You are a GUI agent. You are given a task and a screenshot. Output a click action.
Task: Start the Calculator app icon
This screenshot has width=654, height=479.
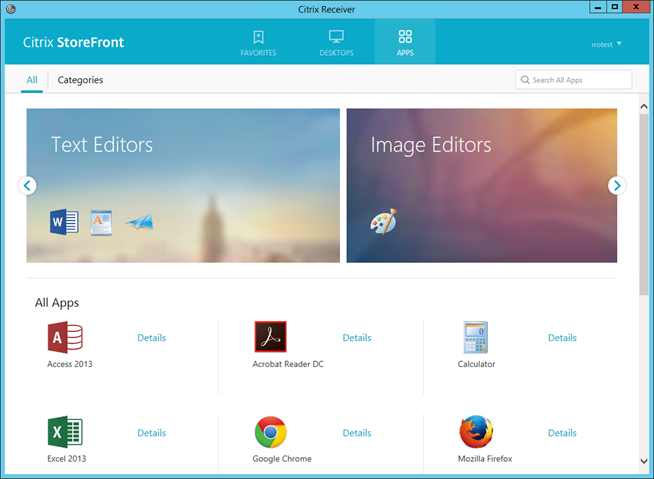coord(475,337)
